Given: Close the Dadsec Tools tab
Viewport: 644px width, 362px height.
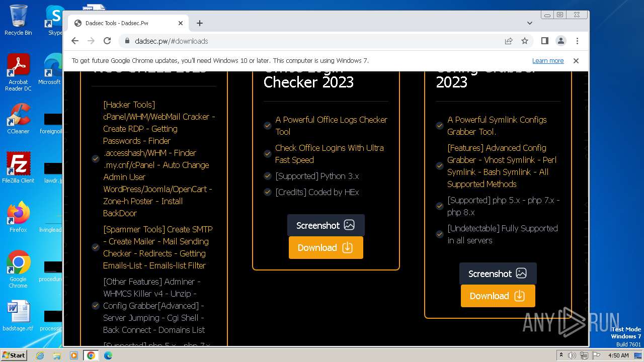Looking at the screenshot, I should pyautogui.click(x=181, y=23).
